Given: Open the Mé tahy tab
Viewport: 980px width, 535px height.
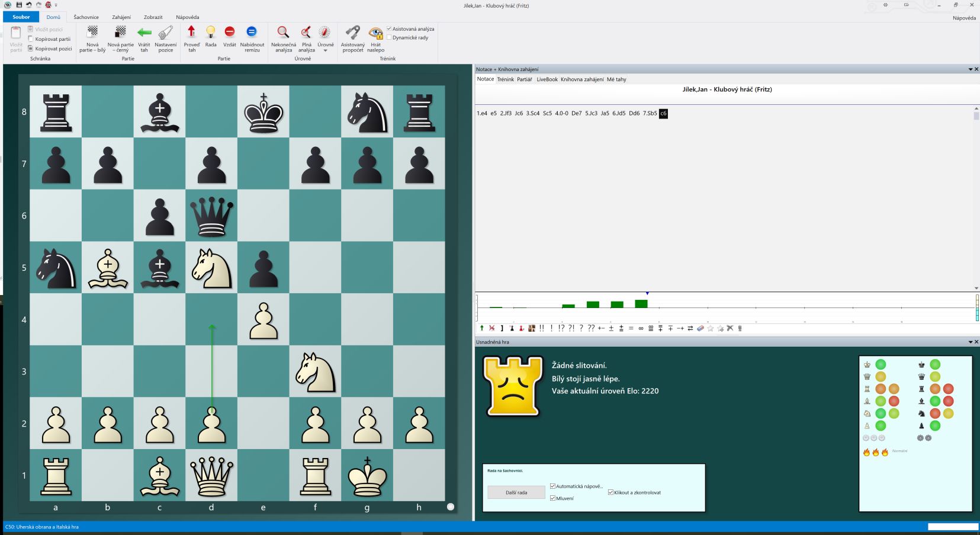Looking at the screenshot, I should [x=616, y=79].
